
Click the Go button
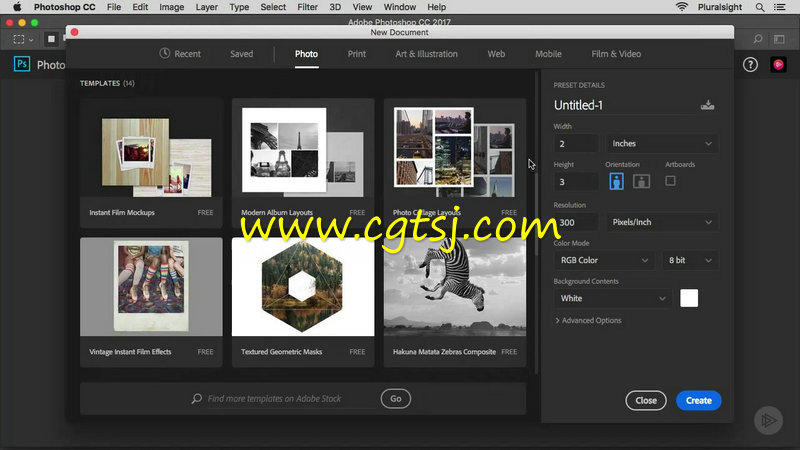(395, 399)
